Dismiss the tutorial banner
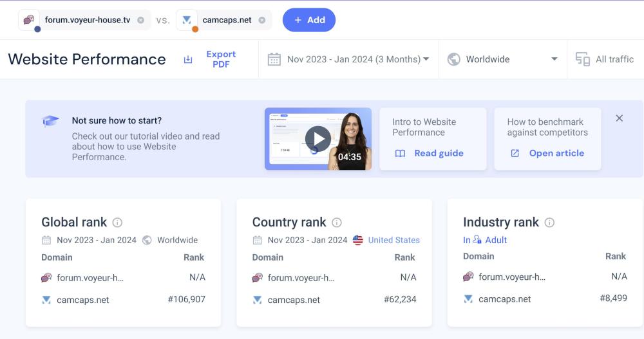The height and width of the screenshot is (339, 644). 619,118
